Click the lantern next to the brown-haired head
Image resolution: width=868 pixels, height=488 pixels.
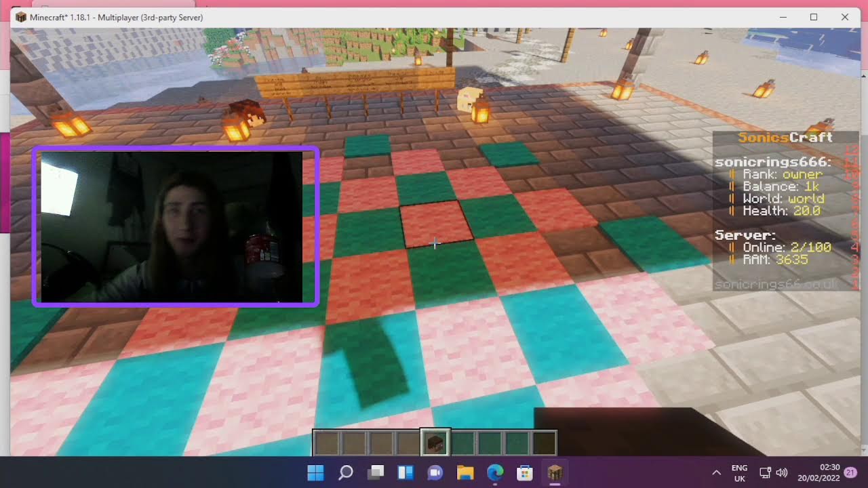(236, 127)
